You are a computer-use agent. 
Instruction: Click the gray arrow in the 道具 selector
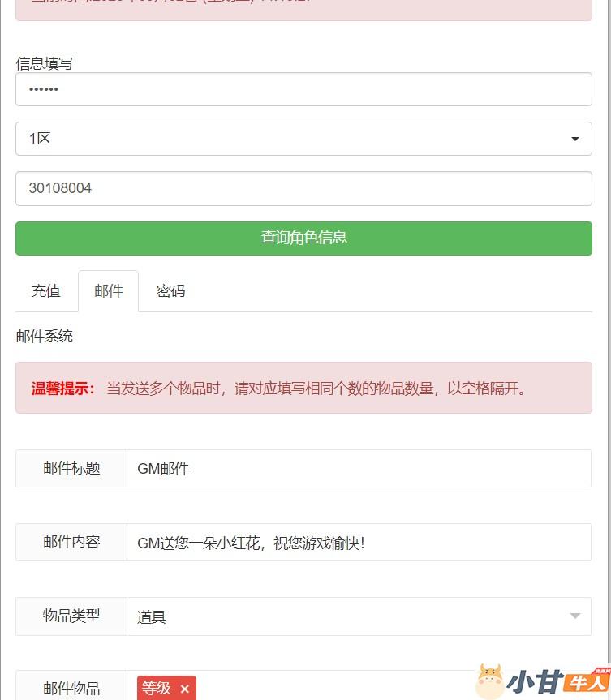point(575,616)
